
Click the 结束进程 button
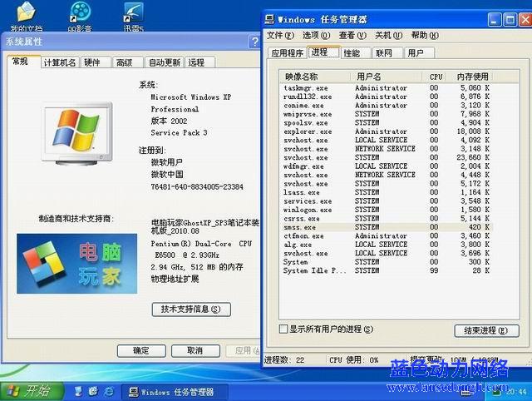click(x=486, y=330)
